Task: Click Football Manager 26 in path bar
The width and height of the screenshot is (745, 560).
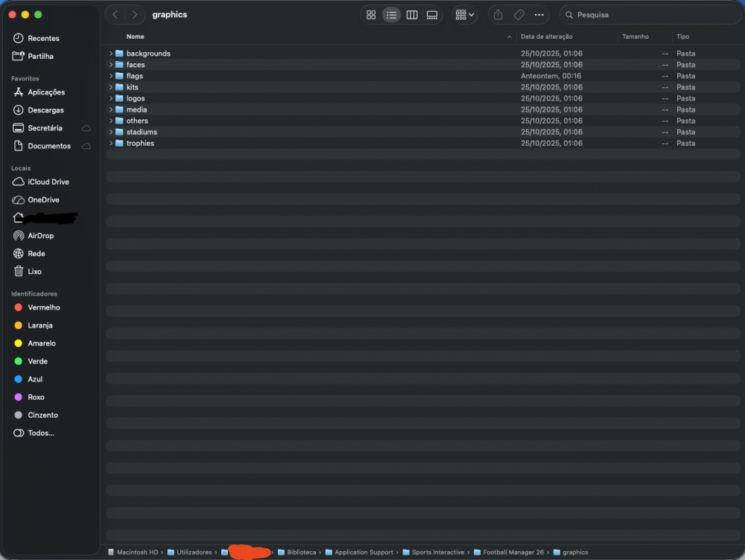Action: (x=509, y=553)
